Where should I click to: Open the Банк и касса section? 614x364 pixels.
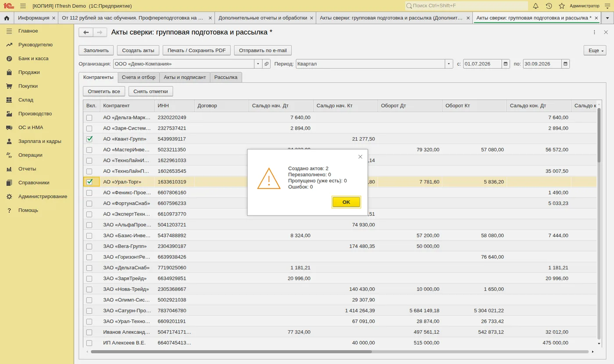coord(33,58)
